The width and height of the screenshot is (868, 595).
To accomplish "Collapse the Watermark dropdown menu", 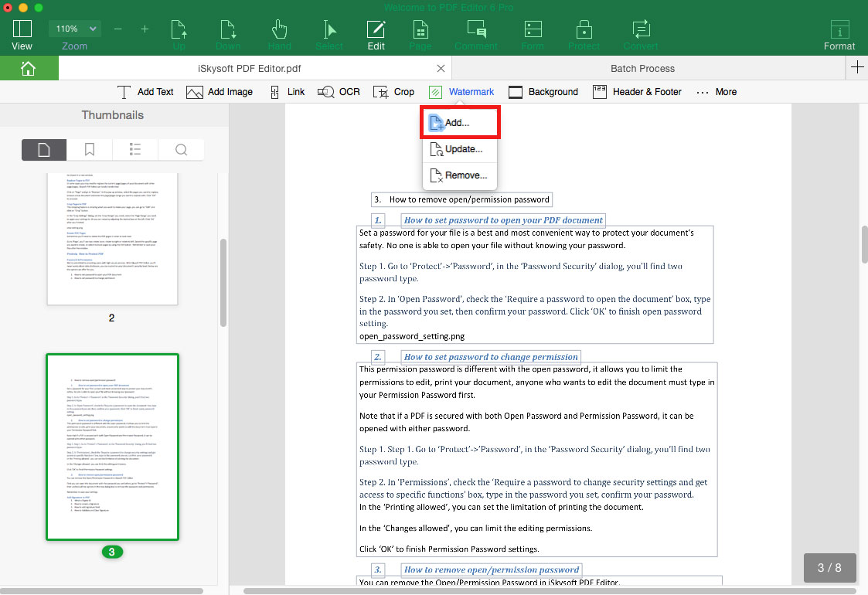I will coord(461,92).
